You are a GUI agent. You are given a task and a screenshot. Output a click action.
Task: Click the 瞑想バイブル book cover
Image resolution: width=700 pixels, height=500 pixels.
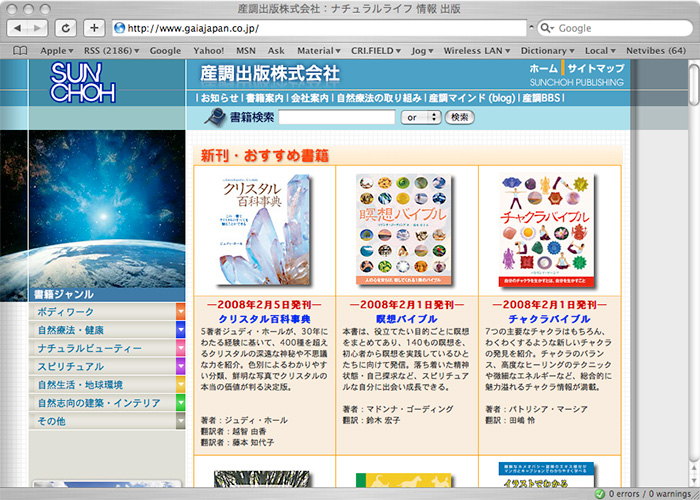coord(404,230)
